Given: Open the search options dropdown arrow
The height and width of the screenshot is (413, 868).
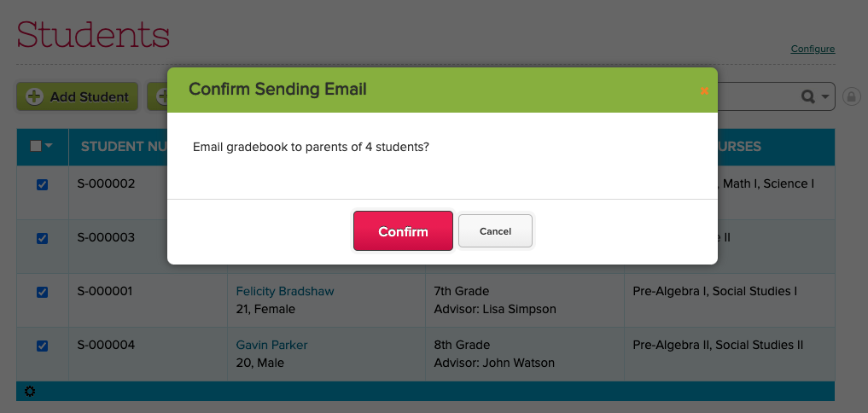Looking at the screenshot, I should [825, 97].
